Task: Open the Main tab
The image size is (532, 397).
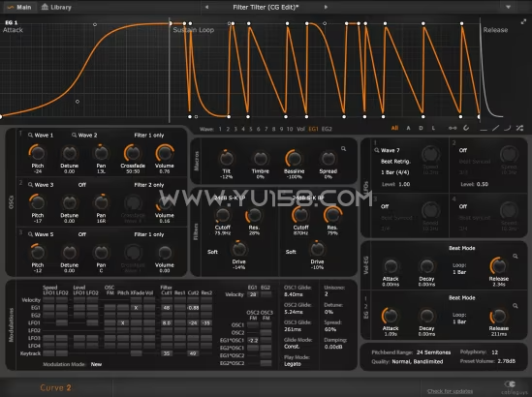Action: (19, 7)
